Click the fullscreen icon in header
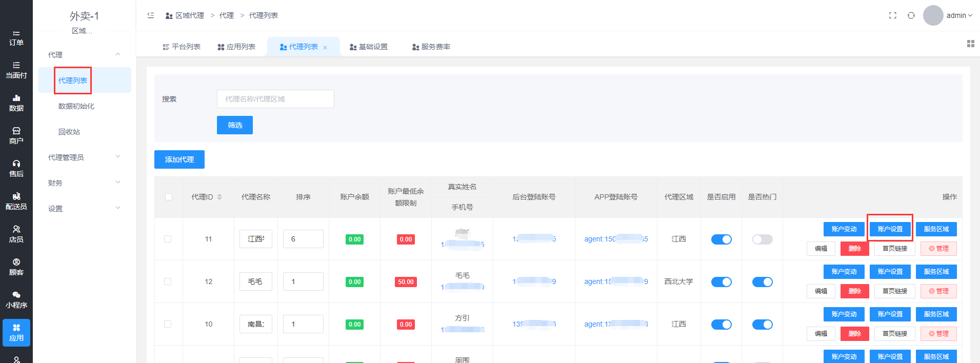 tap(892, 15)
